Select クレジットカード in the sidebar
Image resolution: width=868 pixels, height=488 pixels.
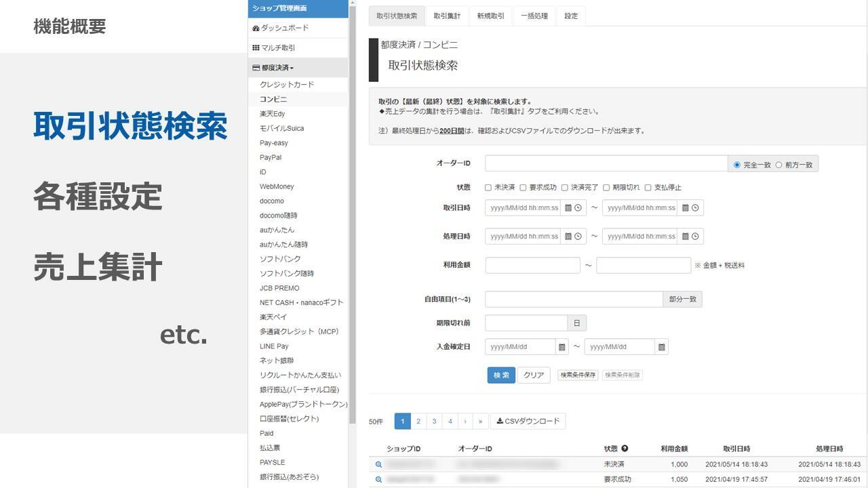pos(287,85)
